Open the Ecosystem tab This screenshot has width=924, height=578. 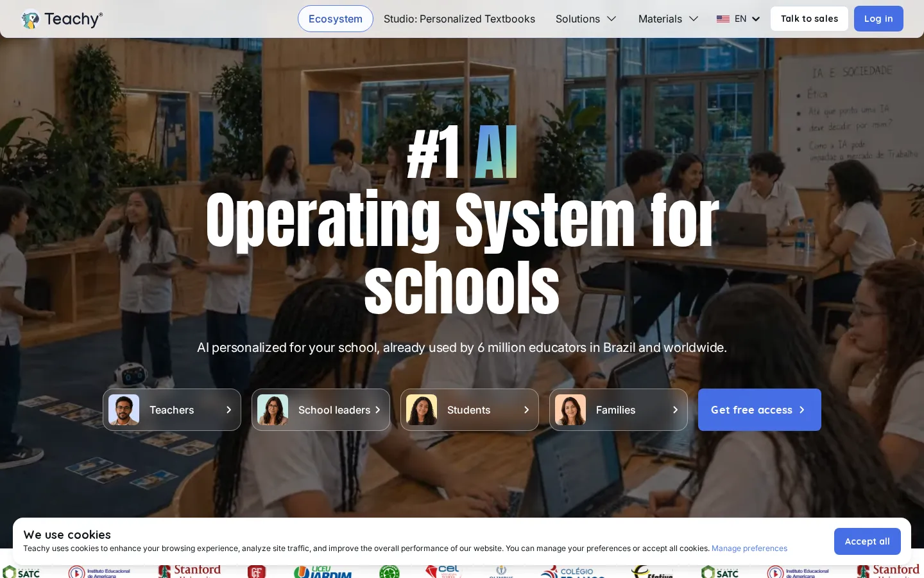pyautogui.click(x=336, y=19)
